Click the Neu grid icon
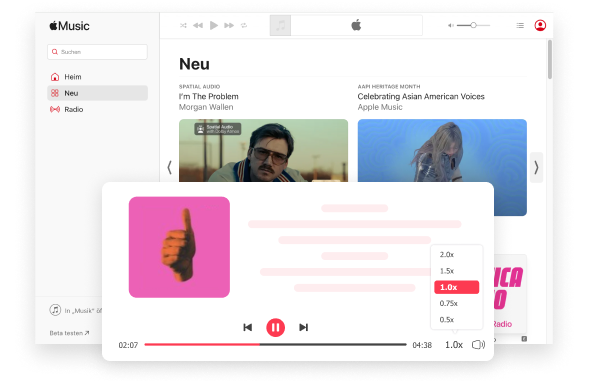 [55, 93]
